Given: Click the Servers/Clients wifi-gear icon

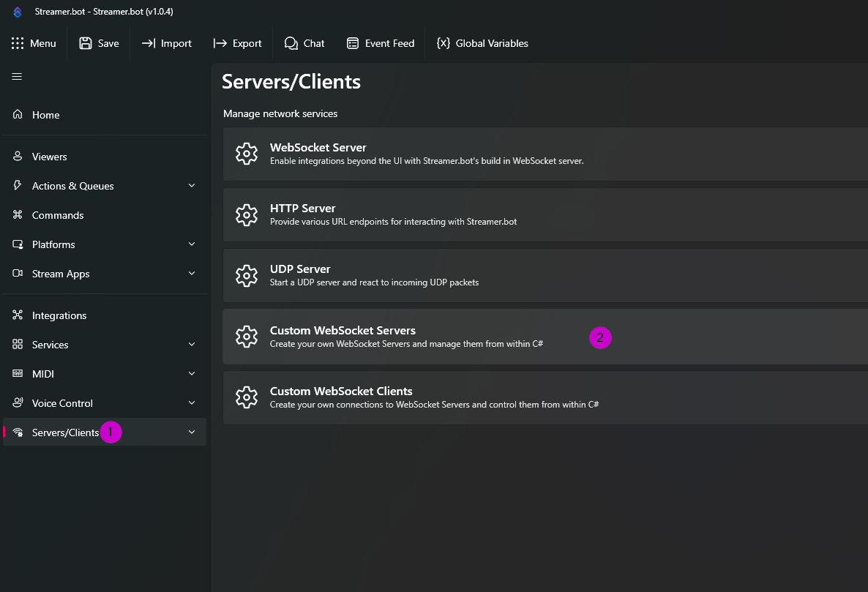Looking at the screenshot, I should click(x=18, y=432).
